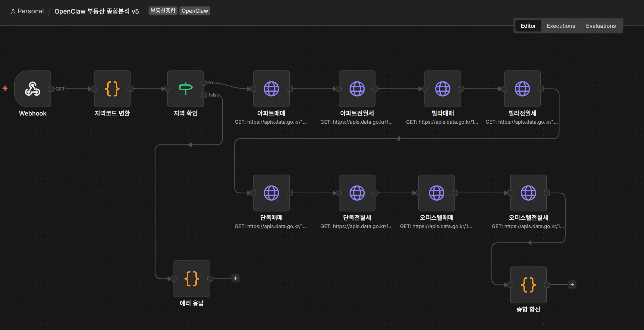
Task: Select the 에러 응답 code node
Action: 192,278
